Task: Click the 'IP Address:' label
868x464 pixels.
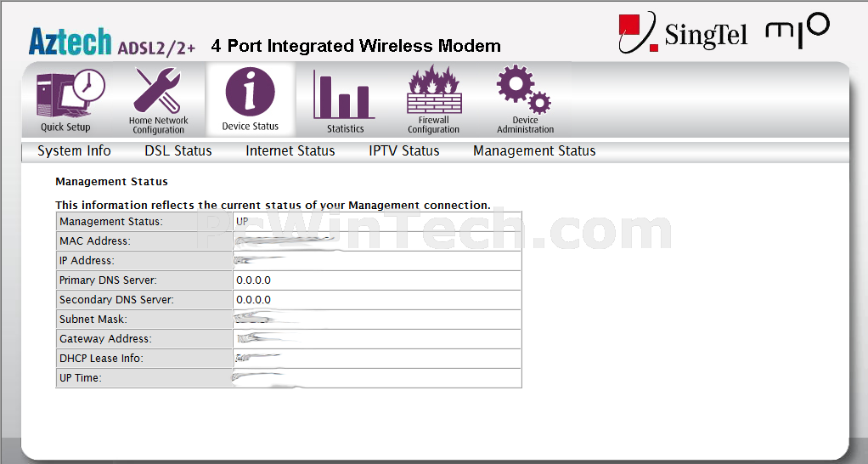Action: [x=87, y=260]
